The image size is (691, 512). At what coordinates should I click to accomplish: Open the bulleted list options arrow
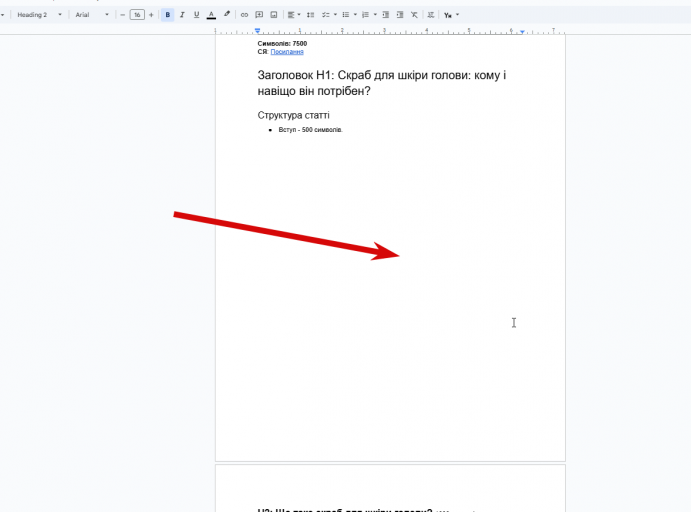355,15
